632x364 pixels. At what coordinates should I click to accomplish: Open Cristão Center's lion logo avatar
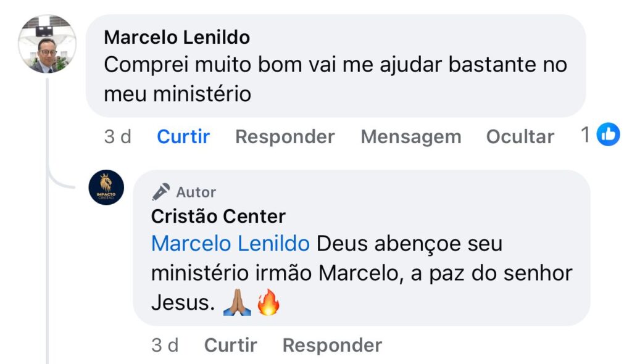pos(106,188)
